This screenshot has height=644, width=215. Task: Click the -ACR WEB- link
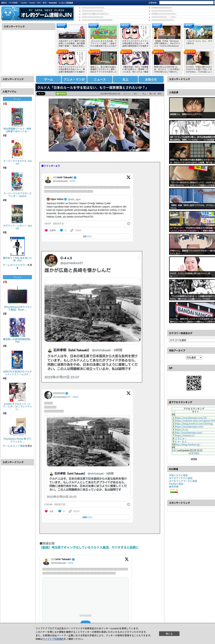click(x=194, y=453)
